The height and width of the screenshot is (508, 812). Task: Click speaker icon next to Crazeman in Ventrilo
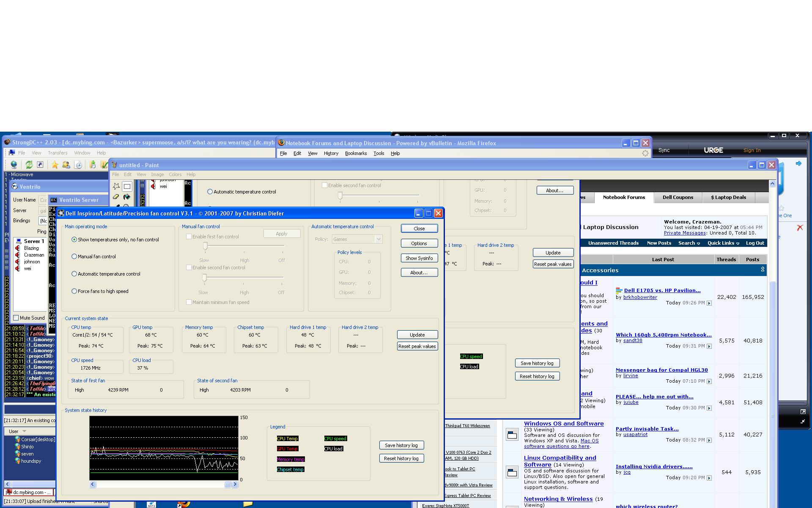[x=18, y=255]
